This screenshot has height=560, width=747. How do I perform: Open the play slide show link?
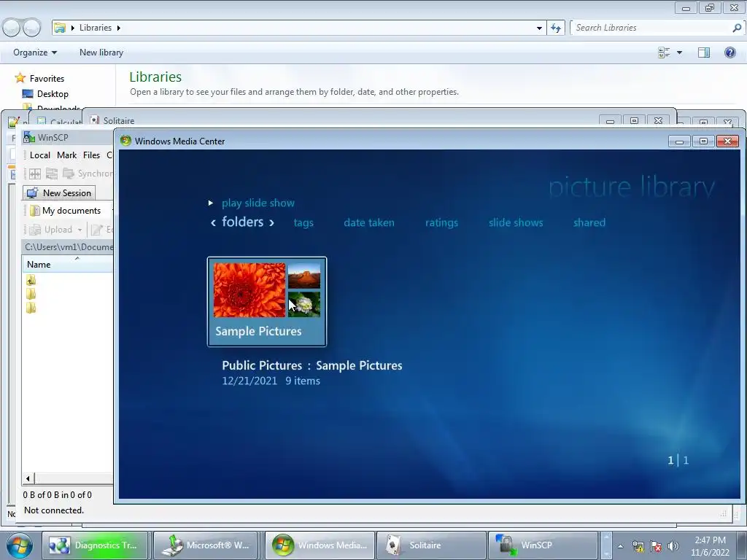[258, 203]
